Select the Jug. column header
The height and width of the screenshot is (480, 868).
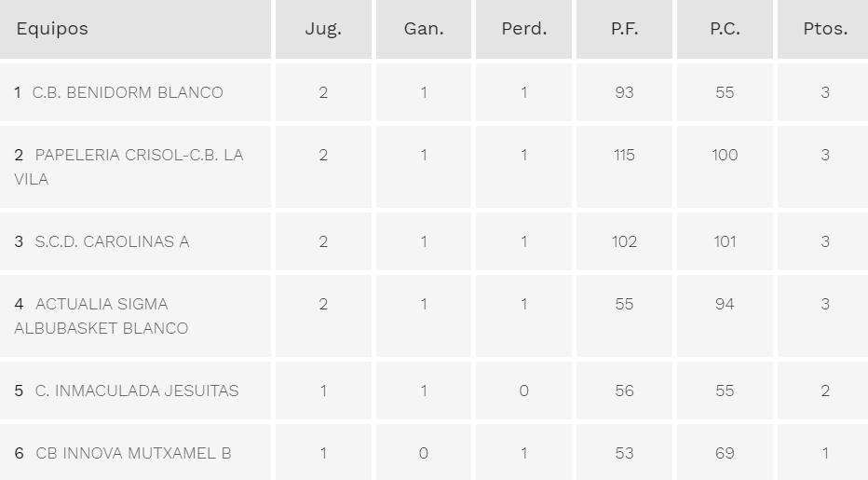[x=323, y=28]
